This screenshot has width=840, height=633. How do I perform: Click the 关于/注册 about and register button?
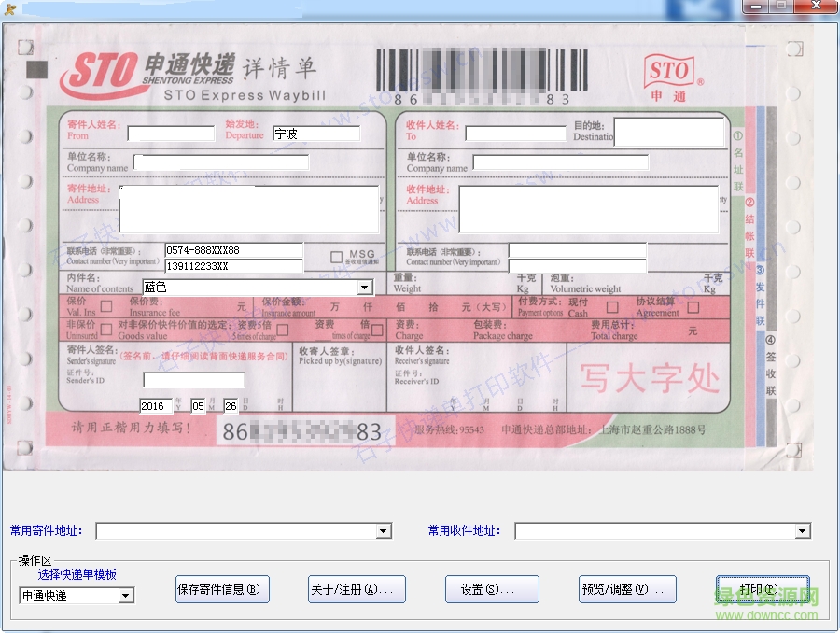(358, 589)
